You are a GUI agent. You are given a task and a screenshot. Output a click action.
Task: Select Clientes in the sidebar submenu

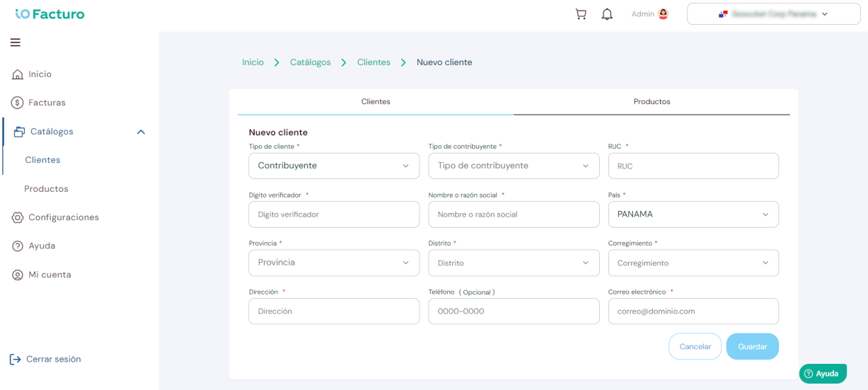click(x=42, y=160)
